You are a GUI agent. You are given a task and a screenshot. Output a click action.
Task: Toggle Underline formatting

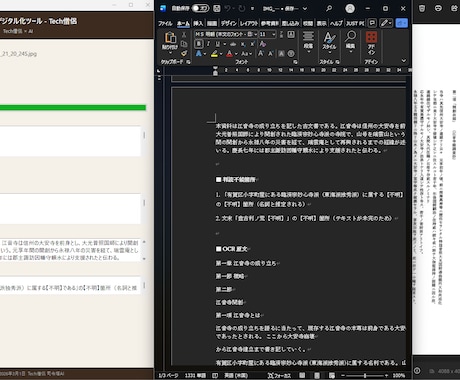[x=218, y=44]
